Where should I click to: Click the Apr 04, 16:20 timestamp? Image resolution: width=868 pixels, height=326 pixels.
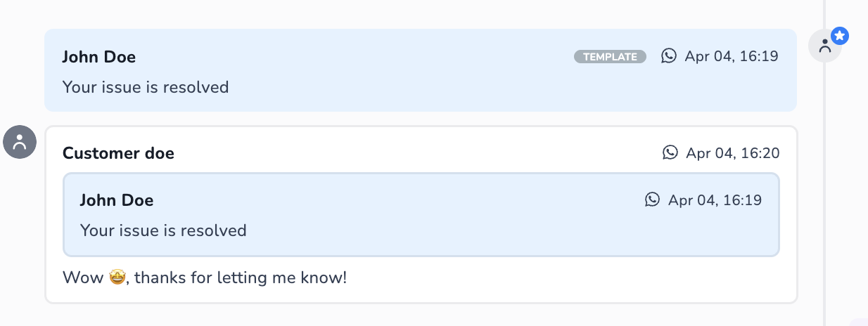click(732, 152)
